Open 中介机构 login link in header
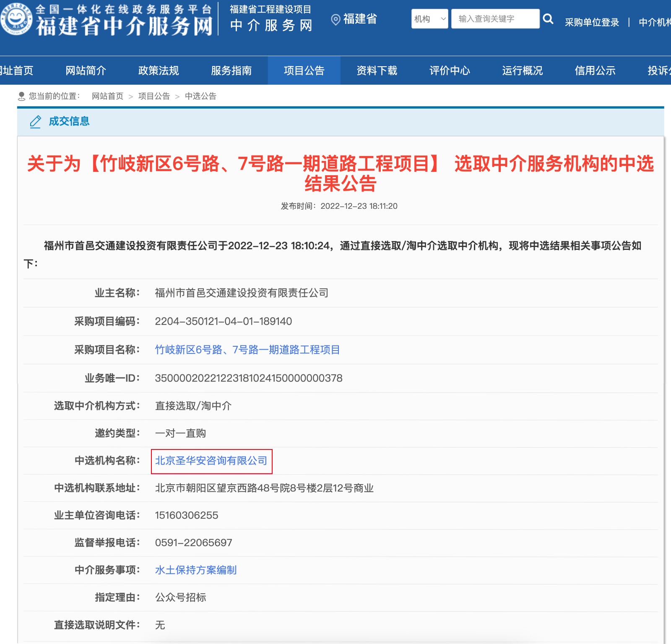 pyautogui.click(x=655, y=22)
